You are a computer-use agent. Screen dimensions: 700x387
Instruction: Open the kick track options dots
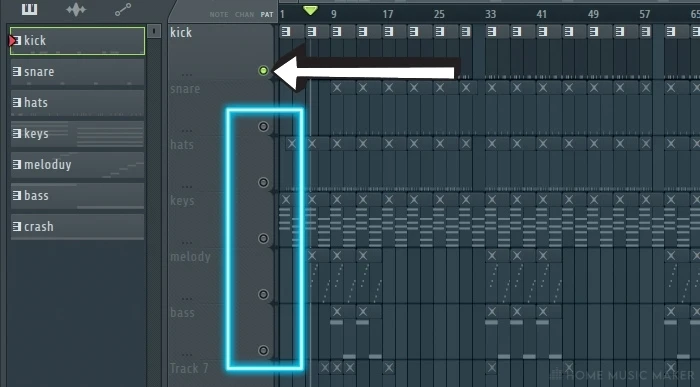click(187, 75)
